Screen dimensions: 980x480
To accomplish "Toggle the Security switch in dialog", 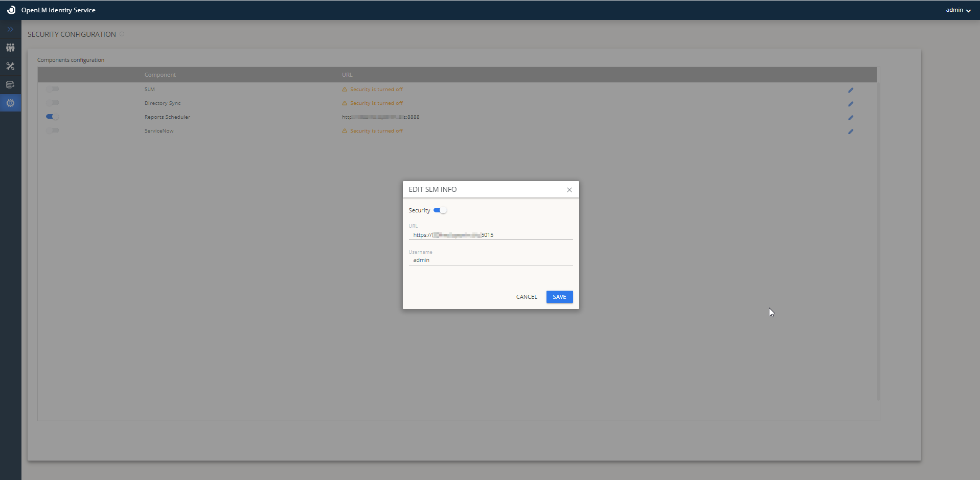I will point(440,210).
